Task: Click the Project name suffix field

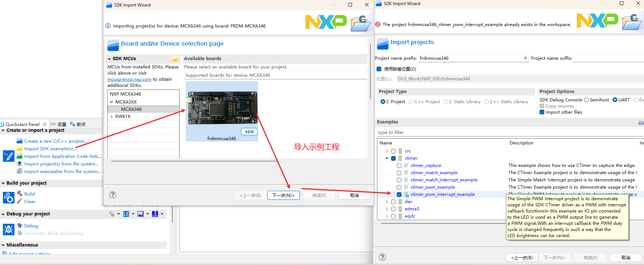Action: click(609, 58)
